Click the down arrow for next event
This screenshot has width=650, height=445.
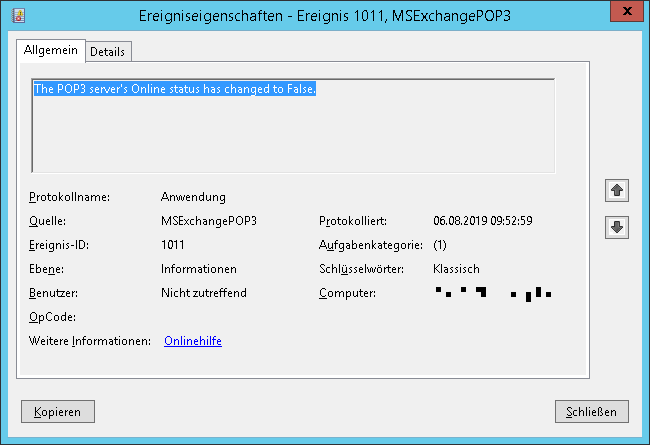click(617, 227)
